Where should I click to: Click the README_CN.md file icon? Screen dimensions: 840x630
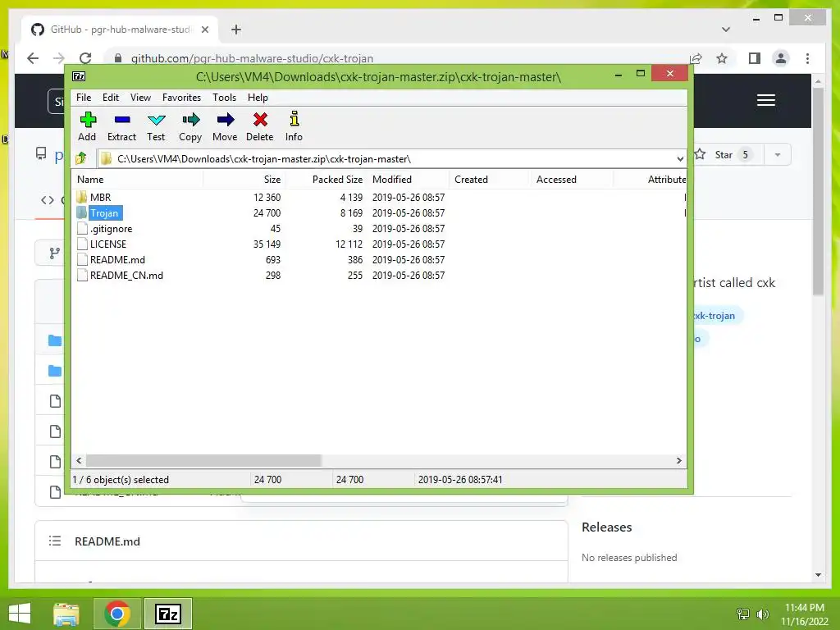tap(82, 275)
